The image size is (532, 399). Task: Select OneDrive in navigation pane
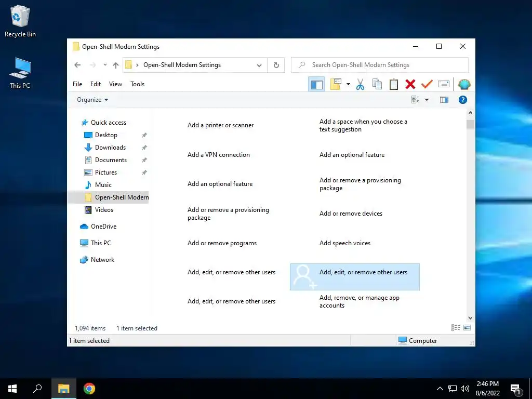pyautogui.click(x=103, y=227)
